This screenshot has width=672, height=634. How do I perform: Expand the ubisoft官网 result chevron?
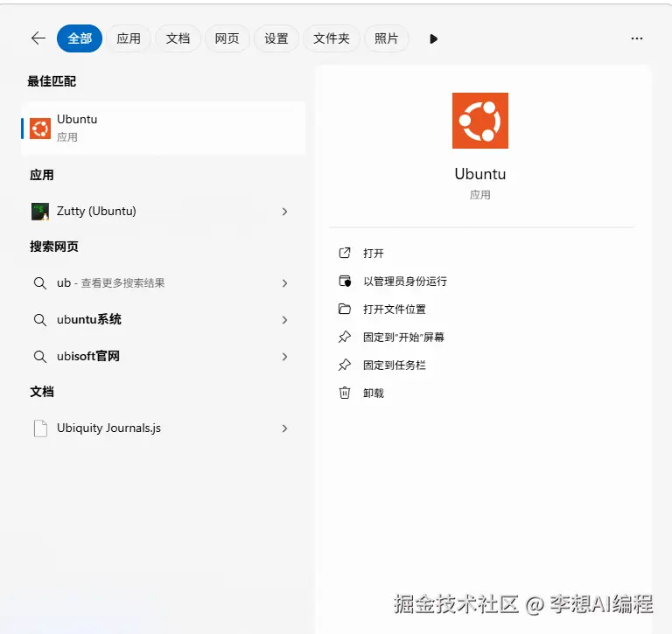click(284, 357)
